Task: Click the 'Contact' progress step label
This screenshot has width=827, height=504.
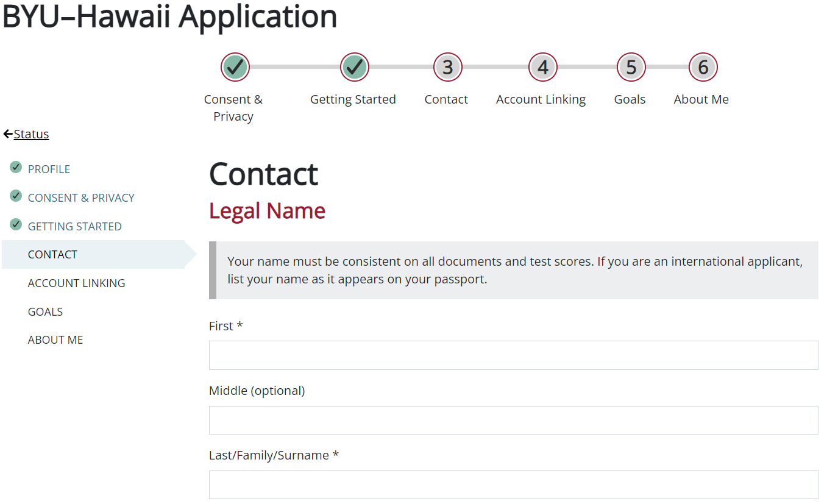Action: click(x=446, y=99)
